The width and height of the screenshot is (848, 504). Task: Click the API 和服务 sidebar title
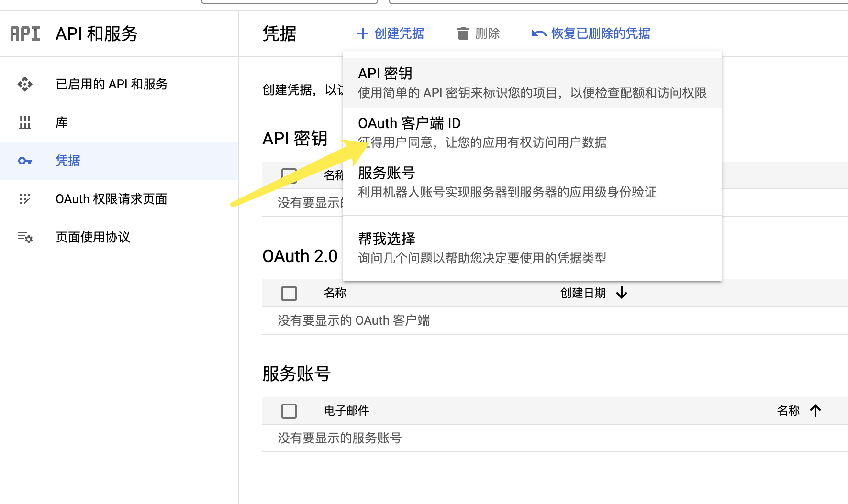97,33
